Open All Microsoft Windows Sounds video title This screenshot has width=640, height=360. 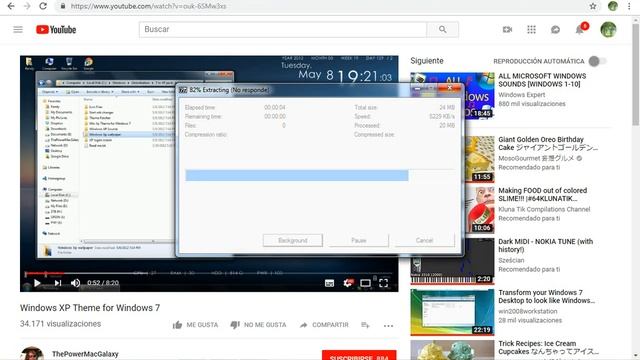542,80
